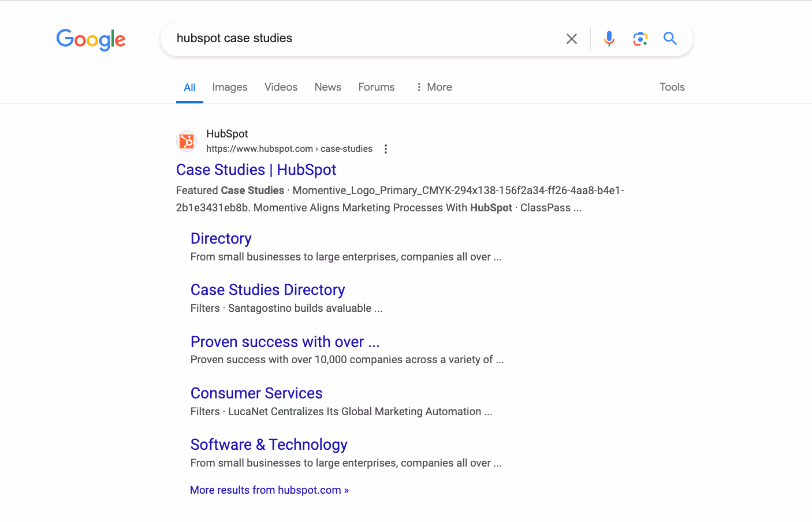Open the Tools options
The height and width of the screenshot is (522, 812).
pyautogui.click(x=672, y=87)
